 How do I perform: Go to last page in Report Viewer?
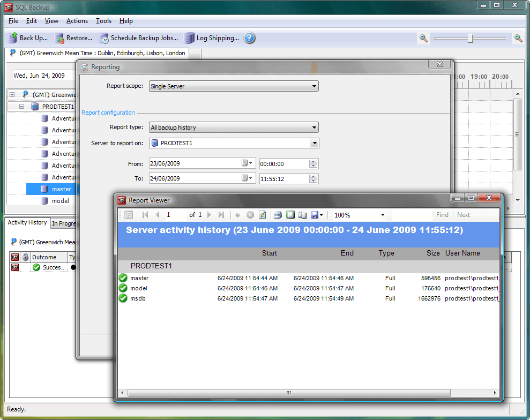pos(221,215)
